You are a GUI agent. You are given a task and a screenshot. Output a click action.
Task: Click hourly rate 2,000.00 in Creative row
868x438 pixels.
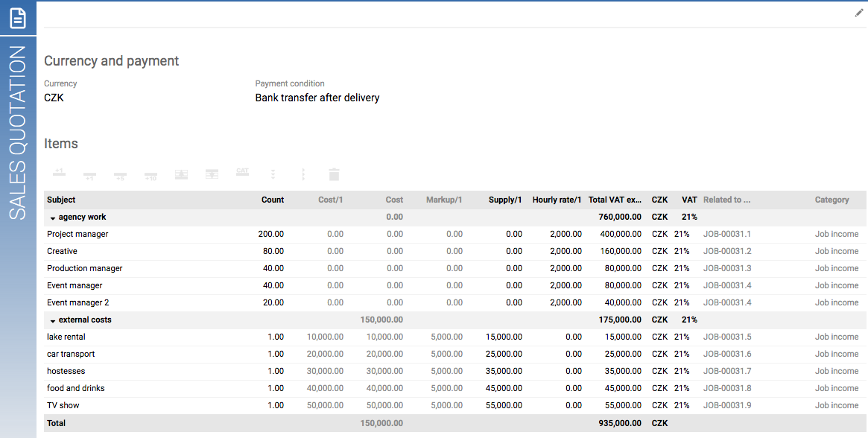[x=566, y=251]
